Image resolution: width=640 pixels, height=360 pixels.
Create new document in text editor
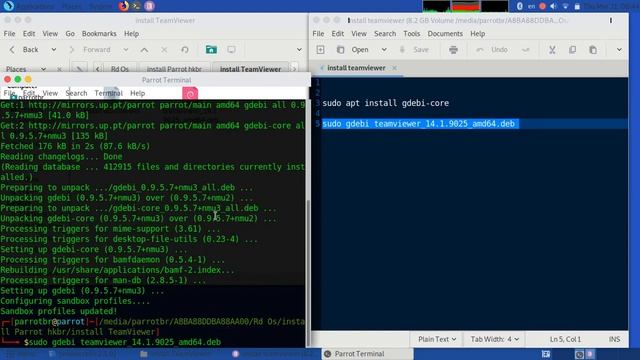click(x=320, y=49)
